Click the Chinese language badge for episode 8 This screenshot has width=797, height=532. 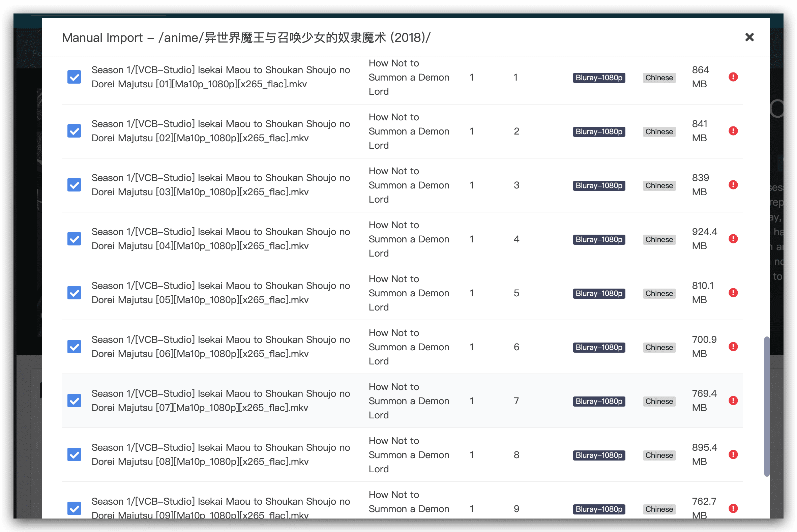pos(659,455)
